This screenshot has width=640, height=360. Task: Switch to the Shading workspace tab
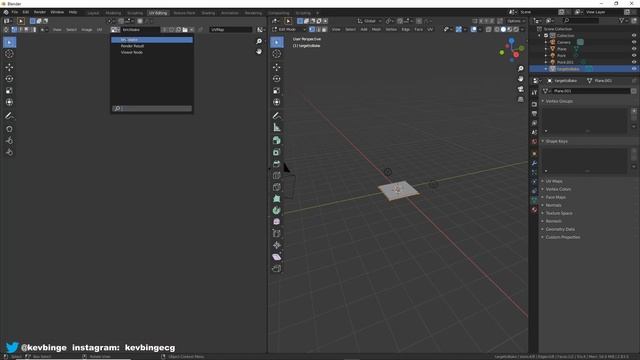tap(208, 13)
